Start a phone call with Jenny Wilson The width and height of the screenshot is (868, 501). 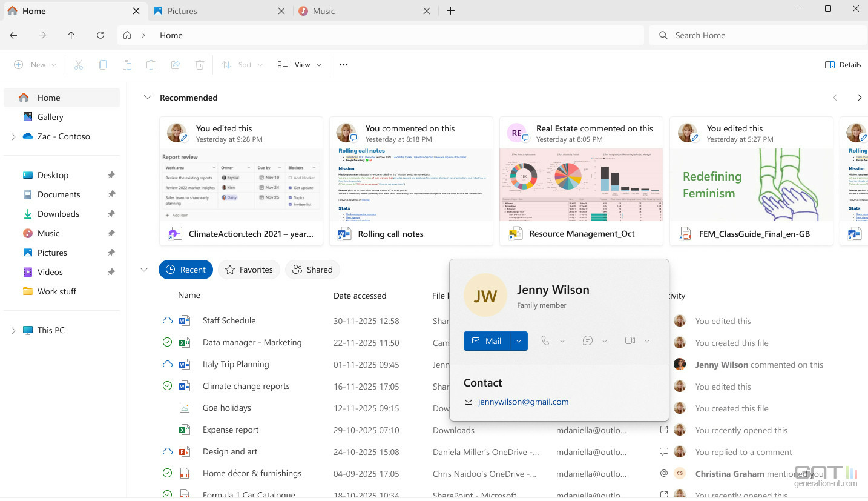click(x=545, y=341)
